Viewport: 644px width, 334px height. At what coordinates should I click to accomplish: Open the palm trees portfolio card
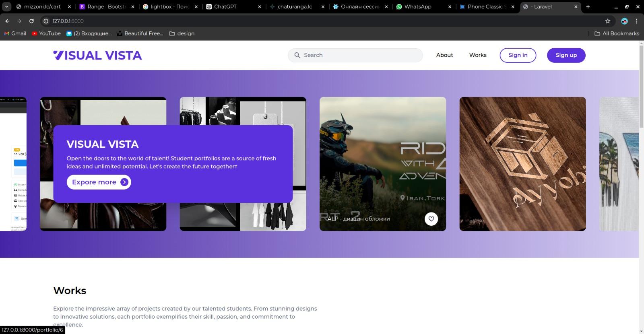[619, 164]
